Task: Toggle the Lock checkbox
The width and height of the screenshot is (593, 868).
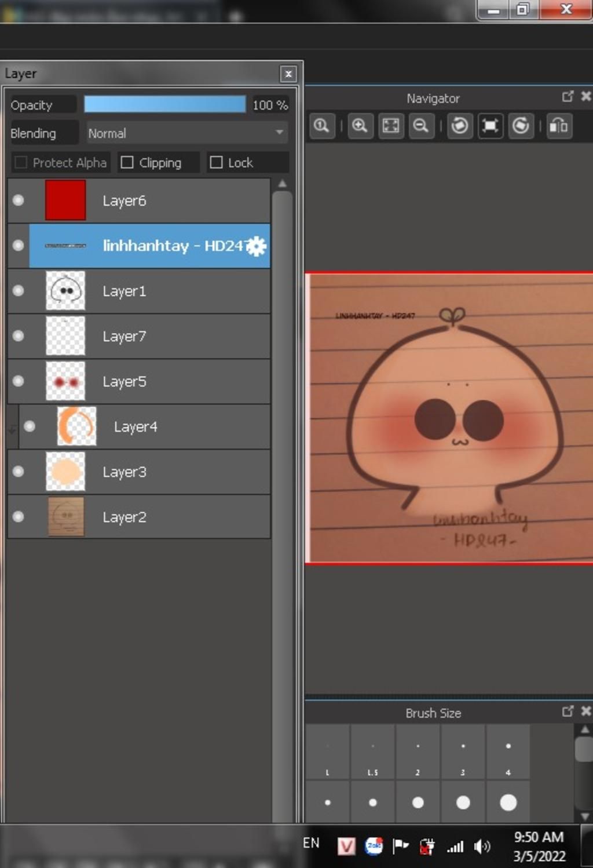Action: (x=216, y=162)
